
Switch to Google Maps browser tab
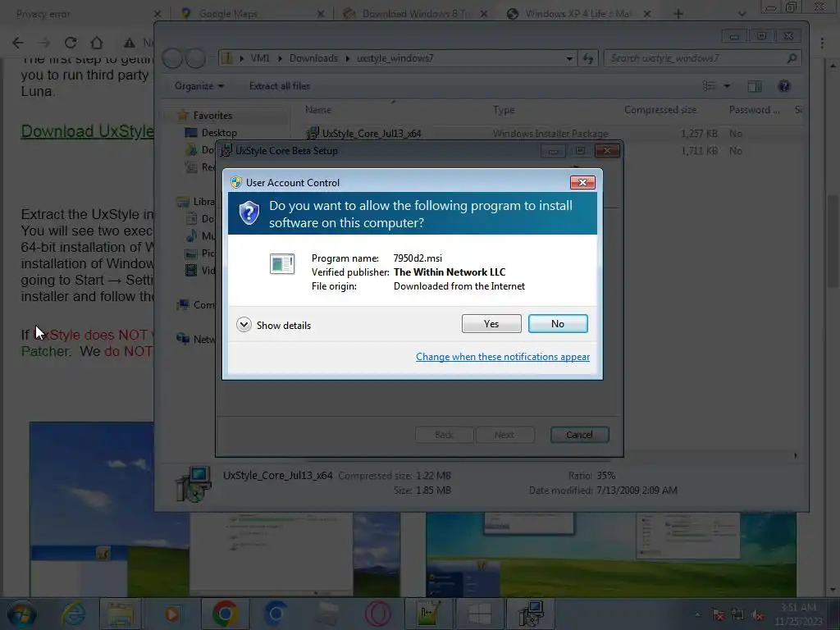[251, 14]
